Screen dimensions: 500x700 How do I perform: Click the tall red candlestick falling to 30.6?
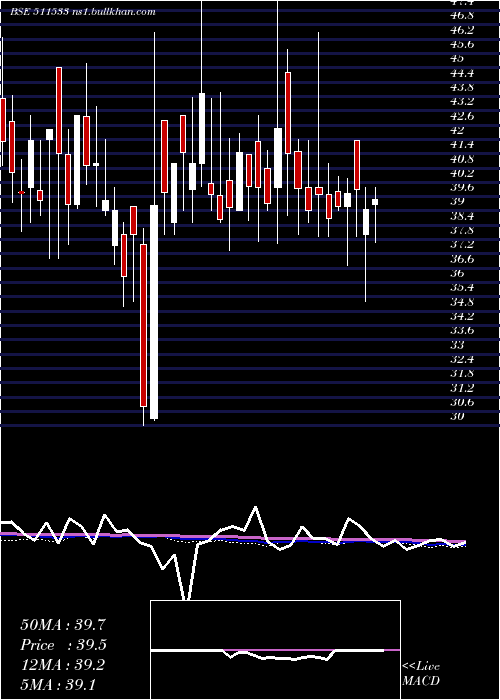coord(143,325)
